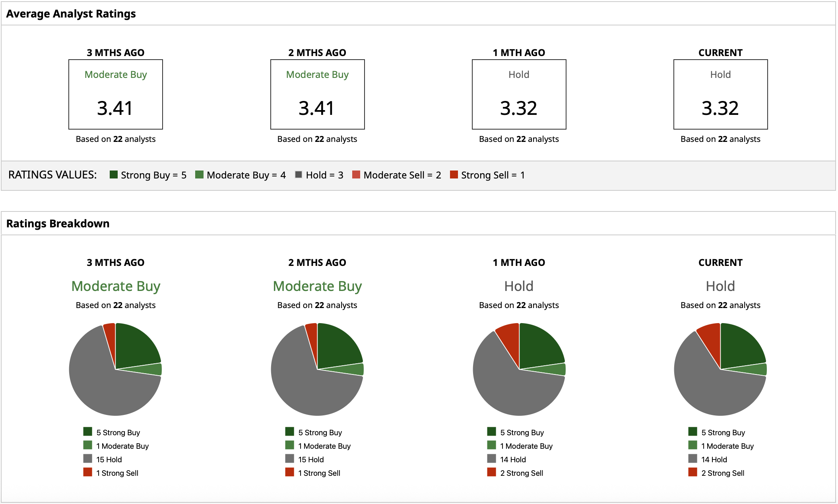The width and height of the screenshot is (838, 504).
Task: Click the Moderate Buy ratings value swatch
Action: [200, 174]
